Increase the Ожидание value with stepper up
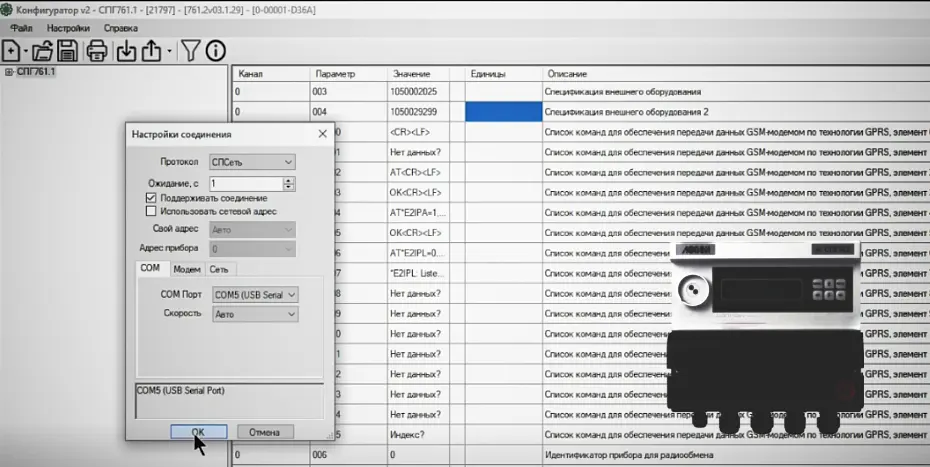Viewport: 930px width, 467px height. coord(289,180)
